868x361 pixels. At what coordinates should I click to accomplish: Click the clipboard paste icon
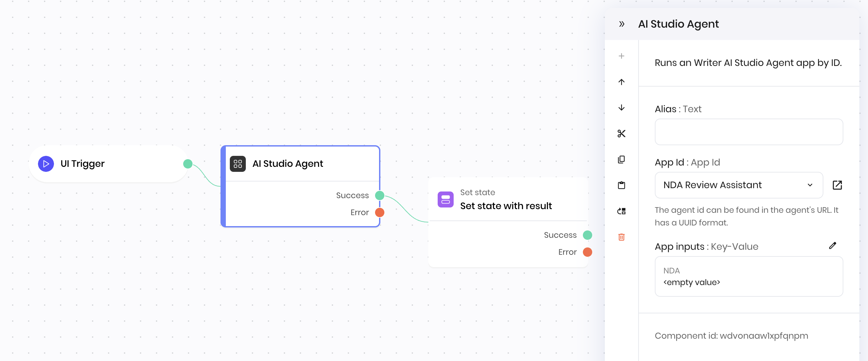pyautogui.click(x=621, y=185)
